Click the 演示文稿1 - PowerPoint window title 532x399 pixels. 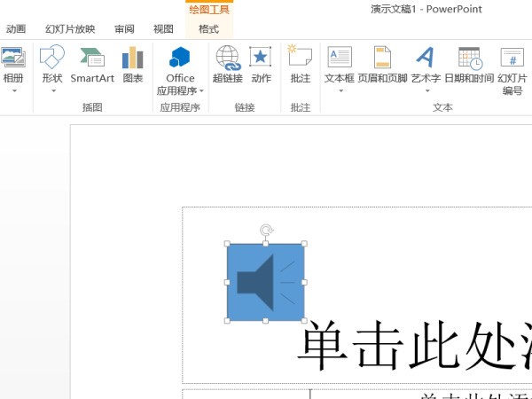[426, 9]
